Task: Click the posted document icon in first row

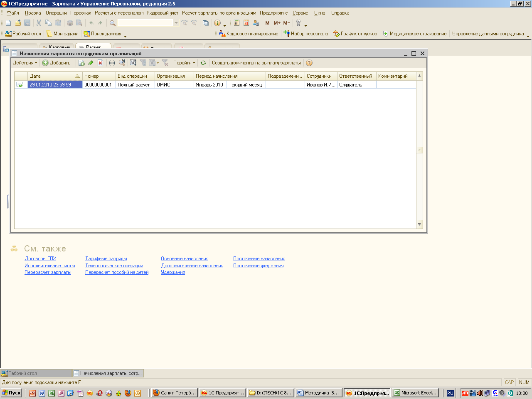Action: coord(20,85)
